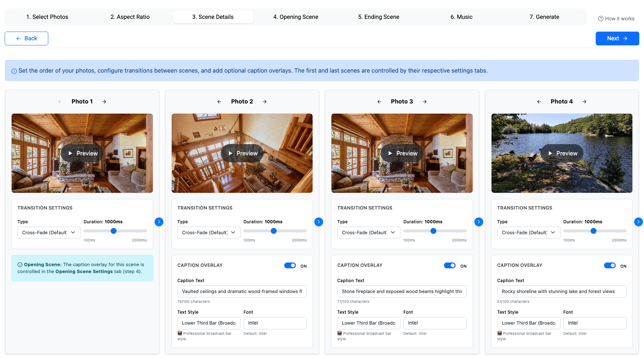Click the right arrow to move Photo 4 later
The height and width of the screenshot is (358, 644).
click(x=584, y=102)
